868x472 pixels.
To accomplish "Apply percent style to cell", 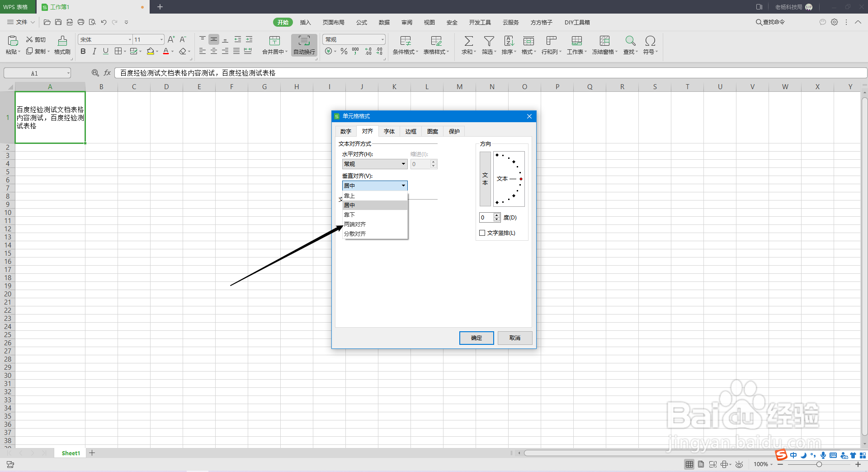I will click(344, 51).
